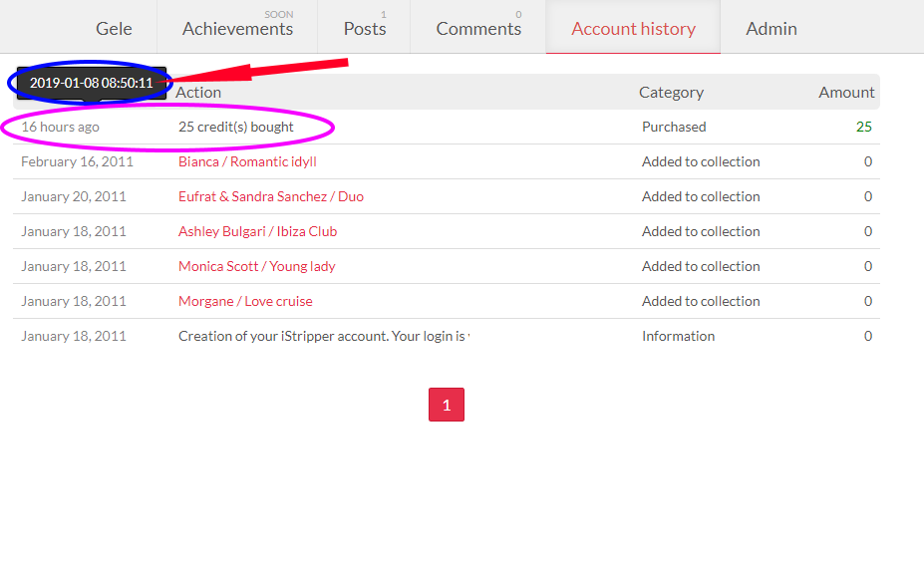Click the Category column header

[671, 92]
